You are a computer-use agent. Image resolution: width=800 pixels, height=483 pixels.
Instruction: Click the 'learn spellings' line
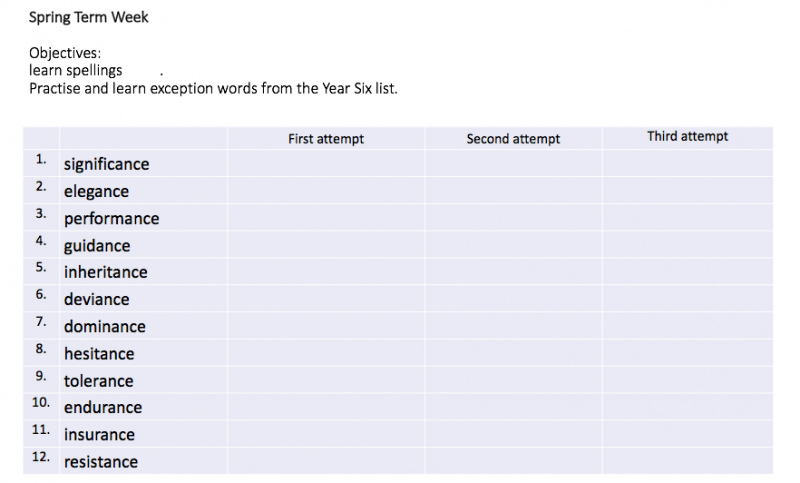tap(76, 70)
